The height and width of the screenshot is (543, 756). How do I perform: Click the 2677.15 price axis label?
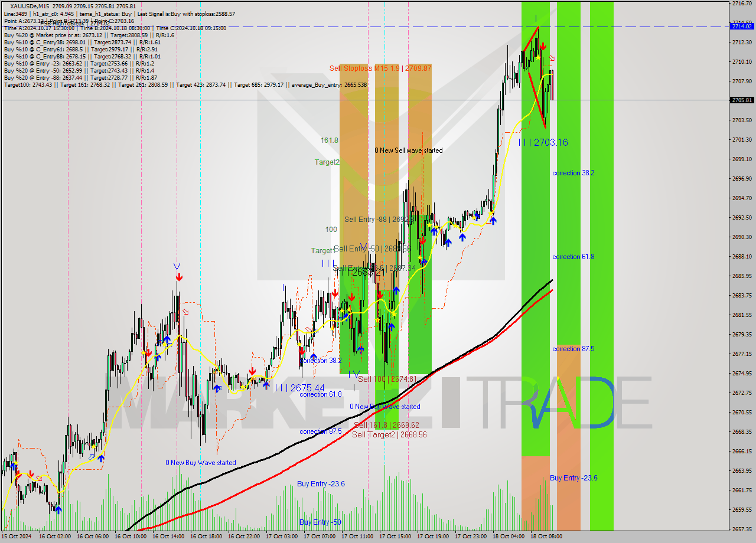[741, 354]
